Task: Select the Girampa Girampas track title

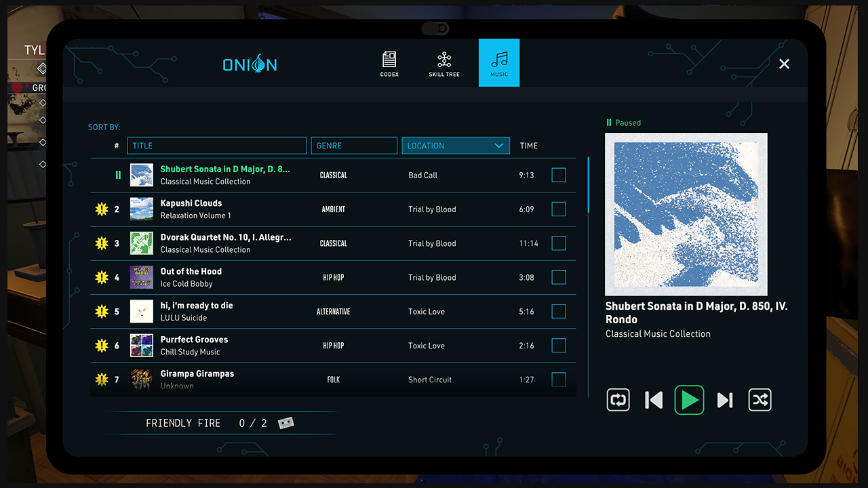Action: coord(197,373)
